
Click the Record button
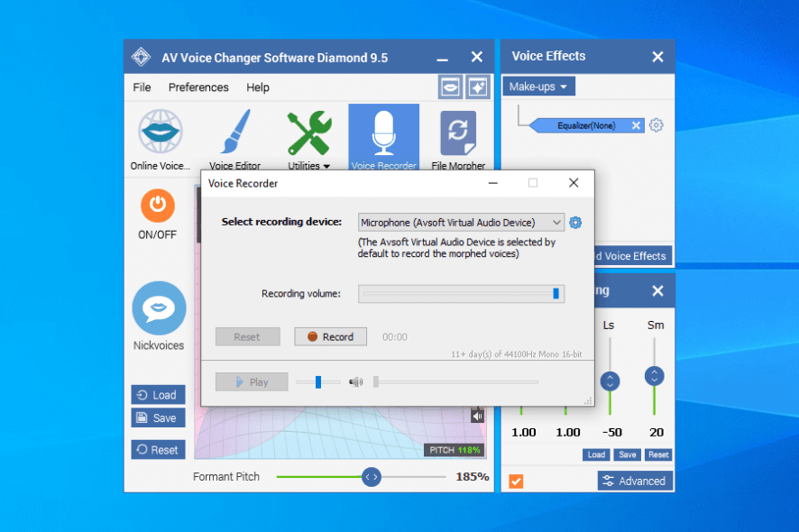point(330,337)
